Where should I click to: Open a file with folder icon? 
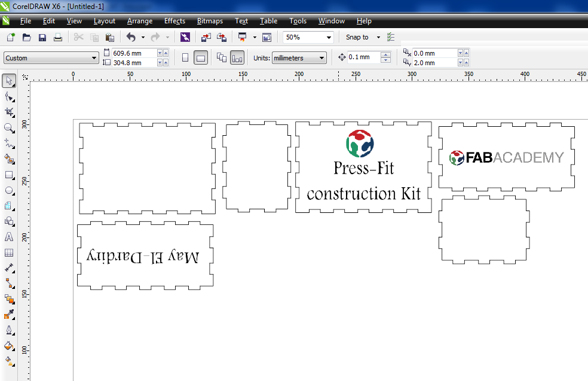(x=27, y=37)
